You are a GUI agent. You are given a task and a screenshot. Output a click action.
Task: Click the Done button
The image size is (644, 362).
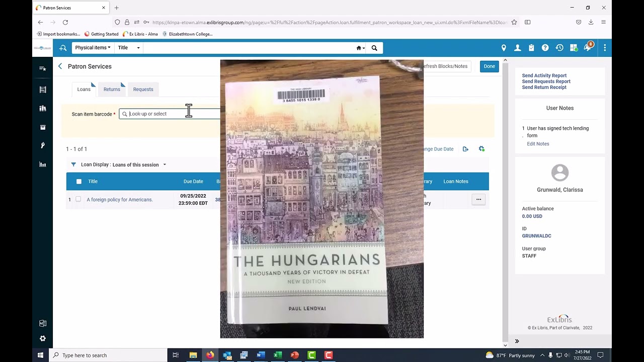490,66
